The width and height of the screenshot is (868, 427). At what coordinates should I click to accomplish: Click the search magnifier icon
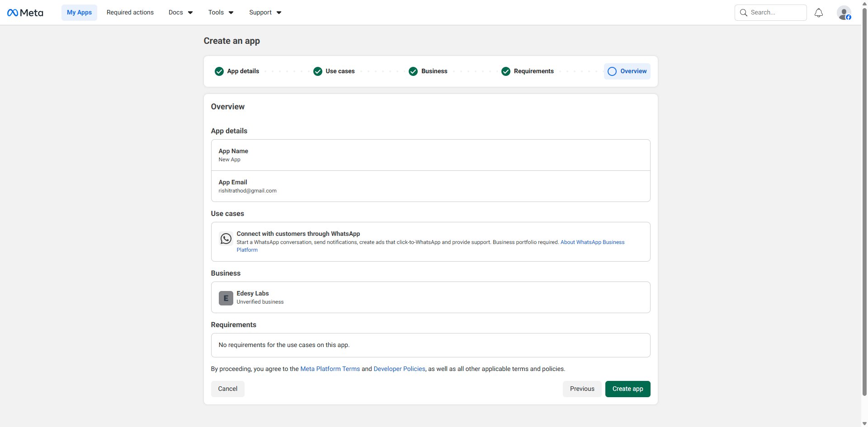tap(743, 13)
